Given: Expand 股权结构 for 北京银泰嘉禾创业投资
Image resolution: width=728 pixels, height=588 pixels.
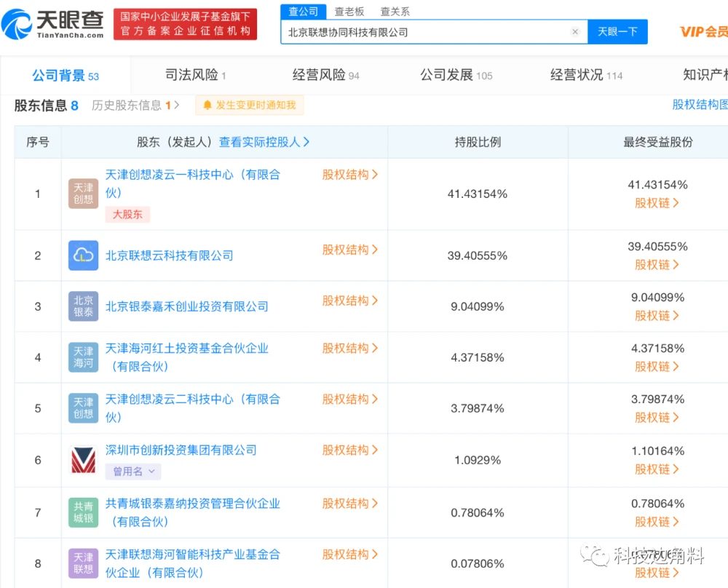Looking at the screenshot, I should pos(350,301).
